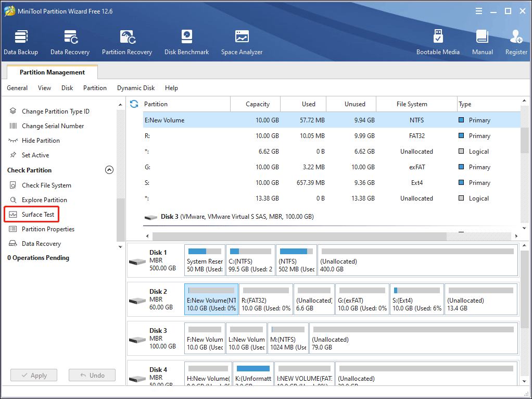Open the Bootable Media creator
The image size is (532, 399).
[438, 42]
